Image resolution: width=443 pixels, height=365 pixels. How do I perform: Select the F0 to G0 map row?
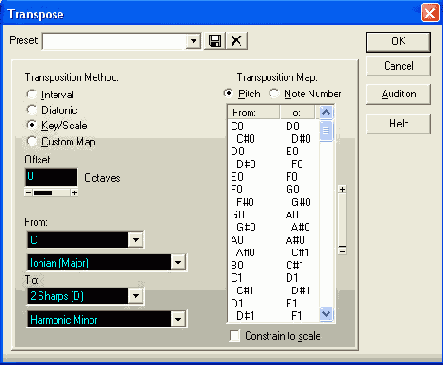(274, 189)
